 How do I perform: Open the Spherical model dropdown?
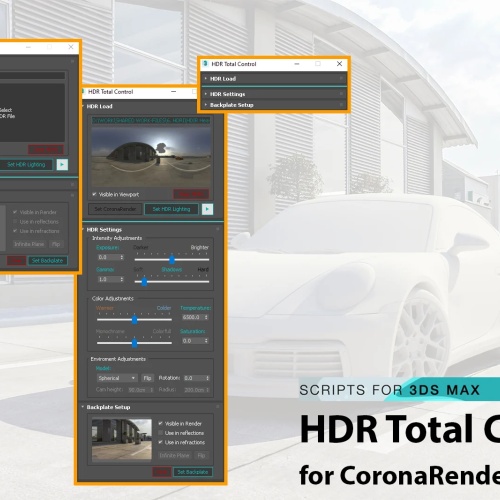(x=117, y=378)
